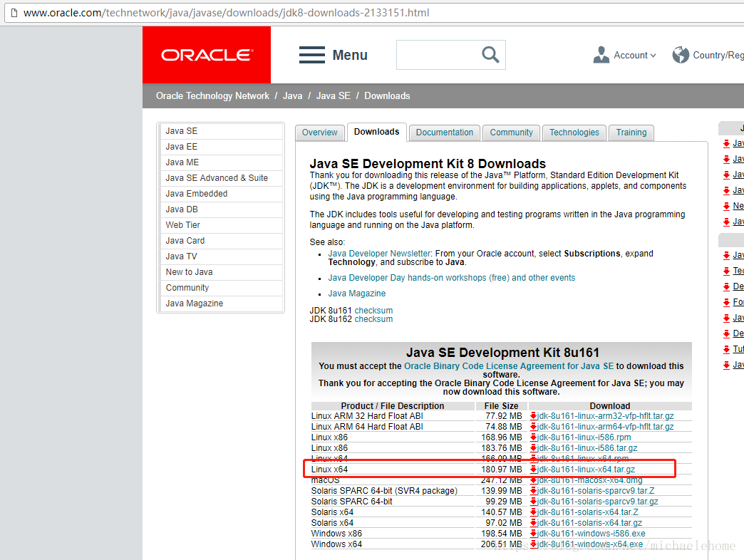744x560 pixels.
Task: Click the browser address bar URL
Action: [x=227, y=13]
